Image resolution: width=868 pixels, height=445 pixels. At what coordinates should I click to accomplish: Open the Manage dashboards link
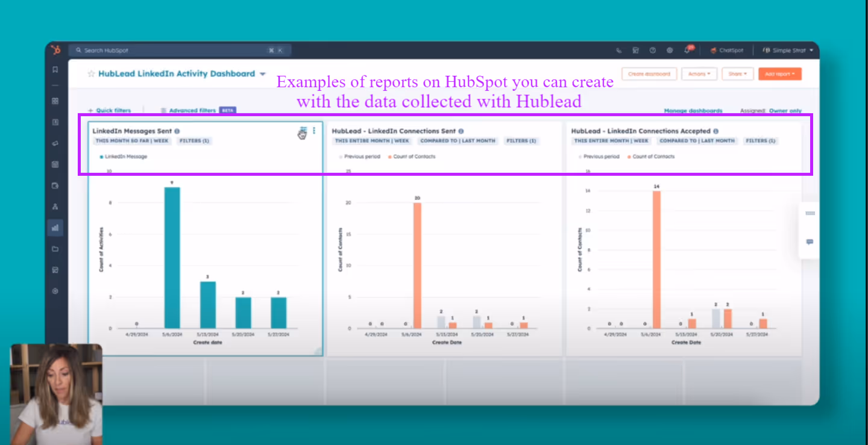pyautogui.click(x=693, y=111)
